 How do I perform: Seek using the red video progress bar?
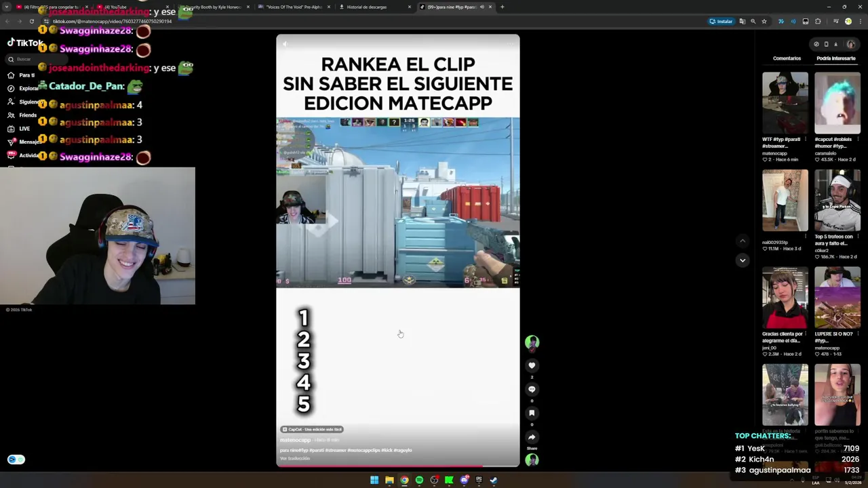coord(398,466)
